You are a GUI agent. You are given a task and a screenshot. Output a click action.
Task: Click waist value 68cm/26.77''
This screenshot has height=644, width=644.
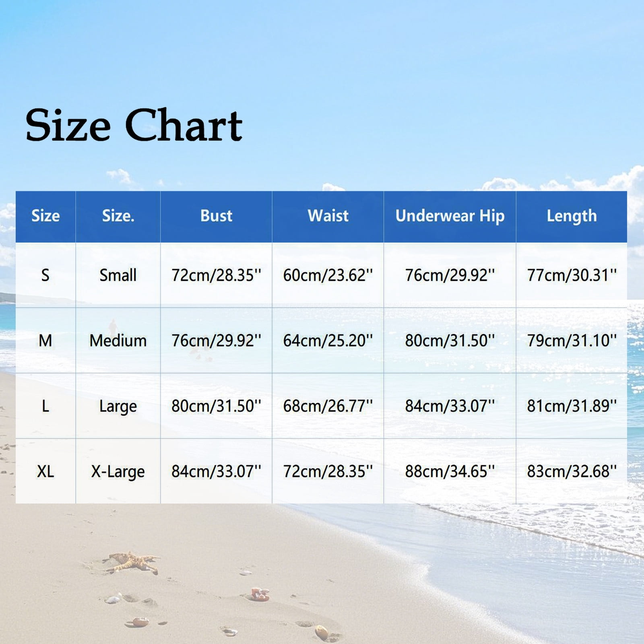[328, 406]
